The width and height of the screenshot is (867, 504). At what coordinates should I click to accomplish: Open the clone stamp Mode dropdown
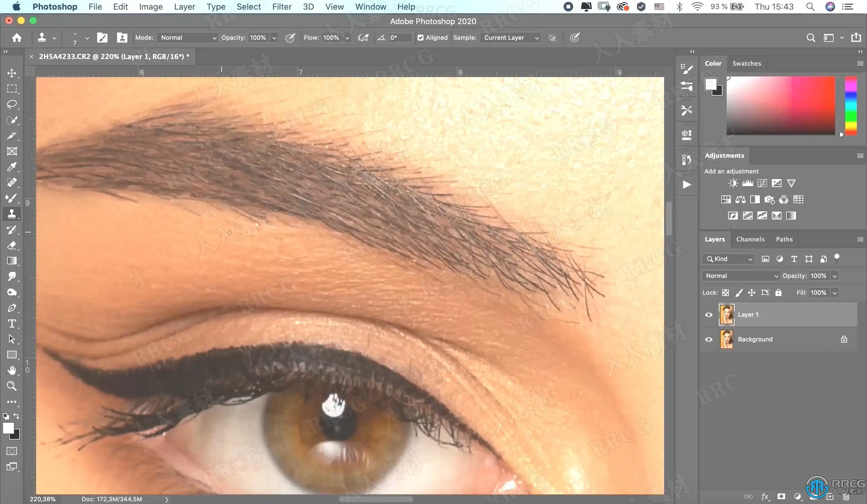(x=188, y=38)
